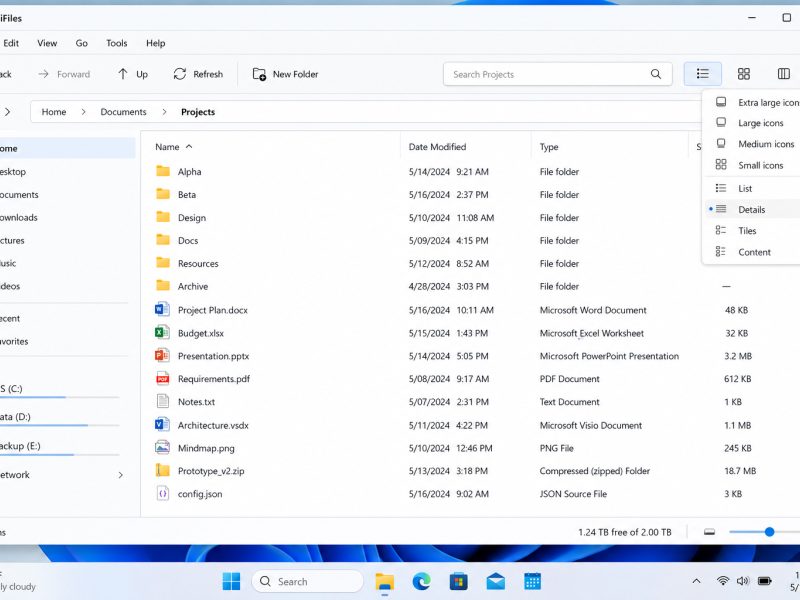Image resolution: width=800 pixels, height=600 pixels.
Task: Click the Refresh toolbar icon
Action: (x=180, y=74)
